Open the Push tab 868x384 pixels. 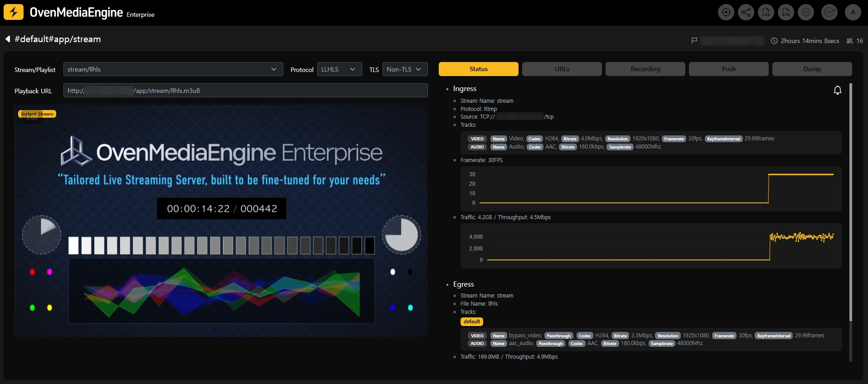coord(729,69)
